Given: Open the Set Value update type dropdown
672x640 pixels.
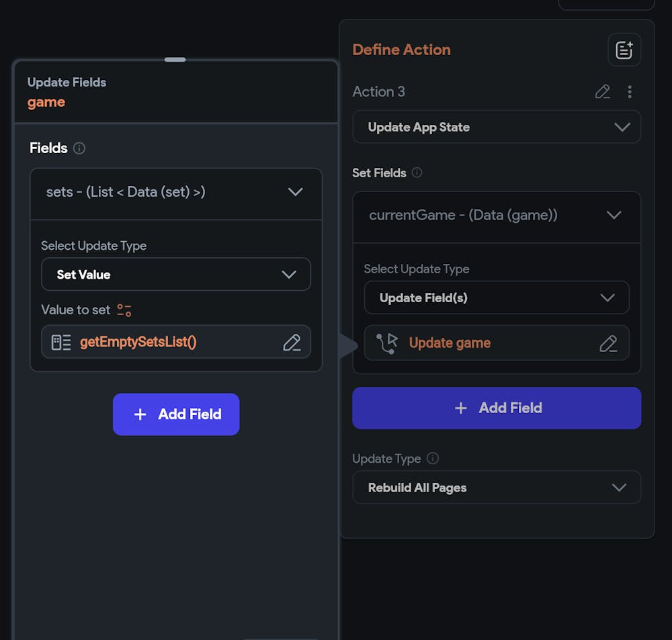Looking at the screenshot, I should (x=175, y=275).
